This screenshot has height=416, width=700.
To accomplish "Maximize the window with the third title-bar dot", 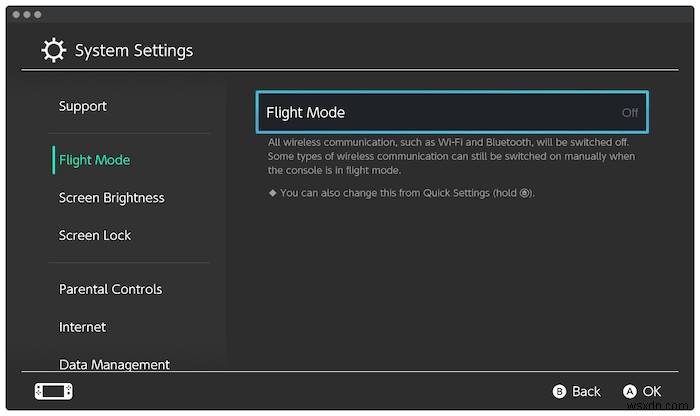I will coord(39,15).
